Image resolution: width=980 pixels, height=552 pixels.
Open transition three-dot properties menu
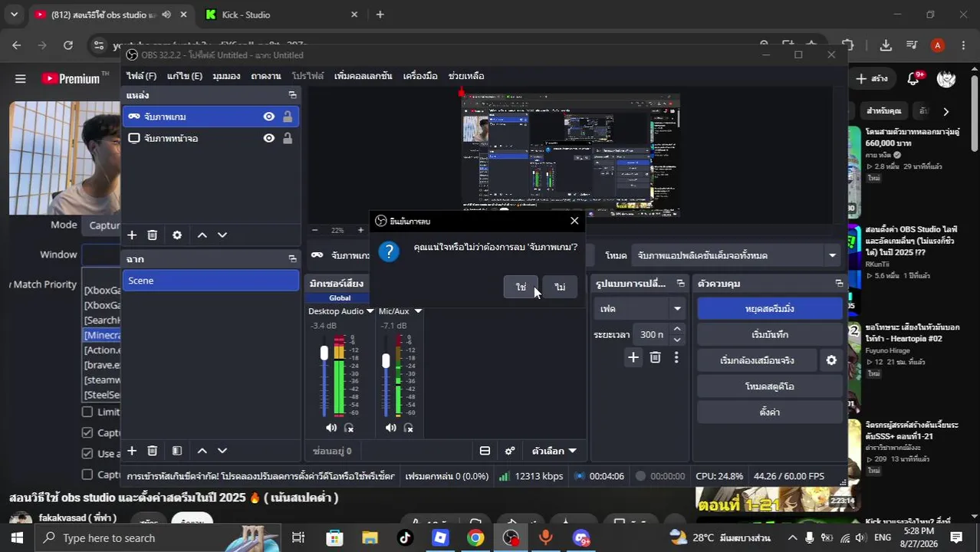pos(676,357)
